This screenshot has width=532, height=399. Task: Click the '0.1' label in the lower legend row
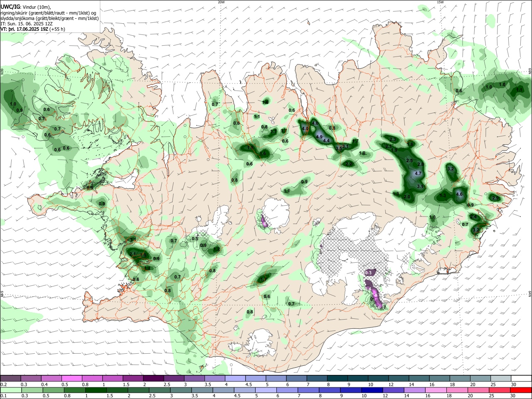(3, 396)
